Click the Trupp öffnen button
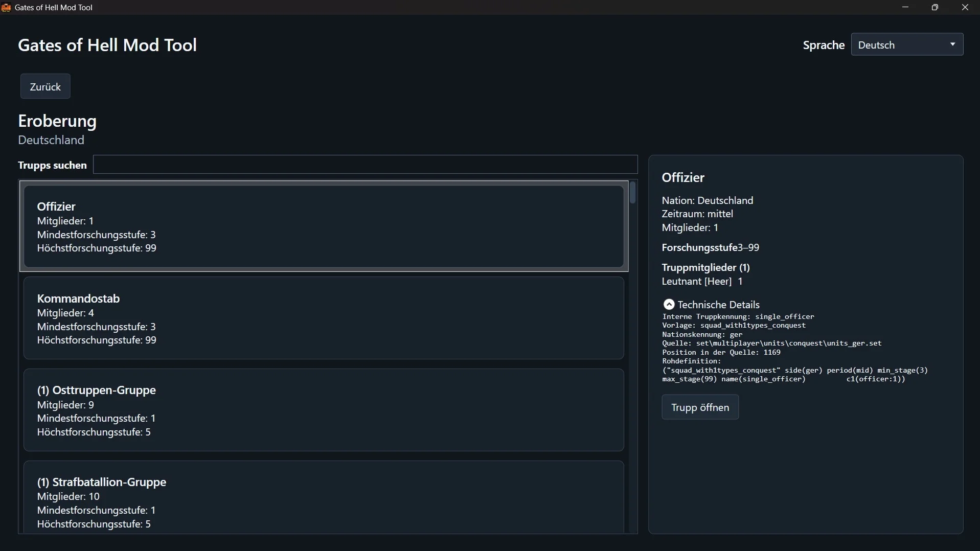The height and width of the screenshot is (551, 980). click(700, 407)
